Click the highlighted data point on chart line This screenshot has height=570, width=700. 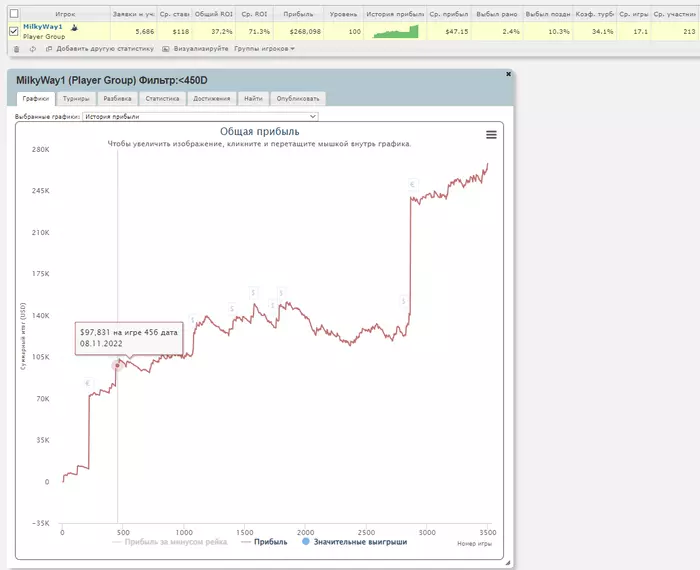click(x=117, y=366)
